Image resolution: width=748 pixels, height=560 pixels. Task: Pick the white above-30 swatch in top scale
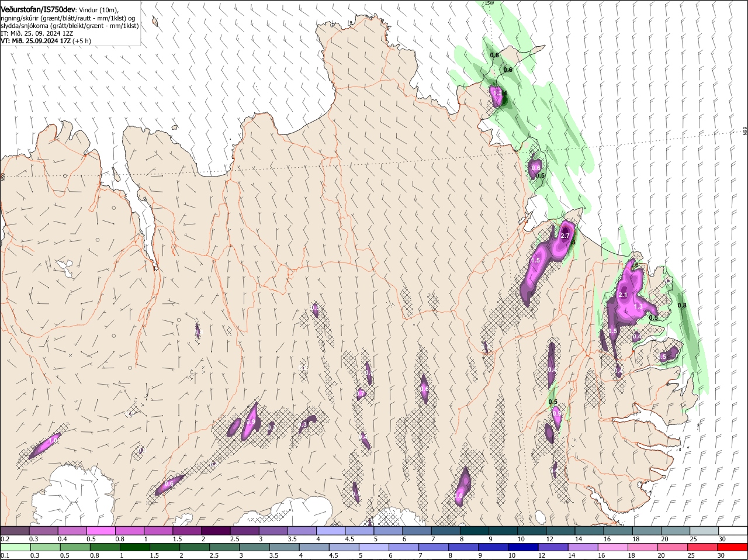(733, 530)
